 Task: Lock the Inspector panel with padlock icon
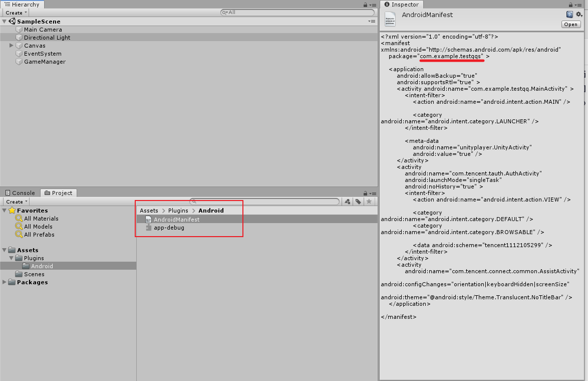pyautogui.click(x=570, y=5)
